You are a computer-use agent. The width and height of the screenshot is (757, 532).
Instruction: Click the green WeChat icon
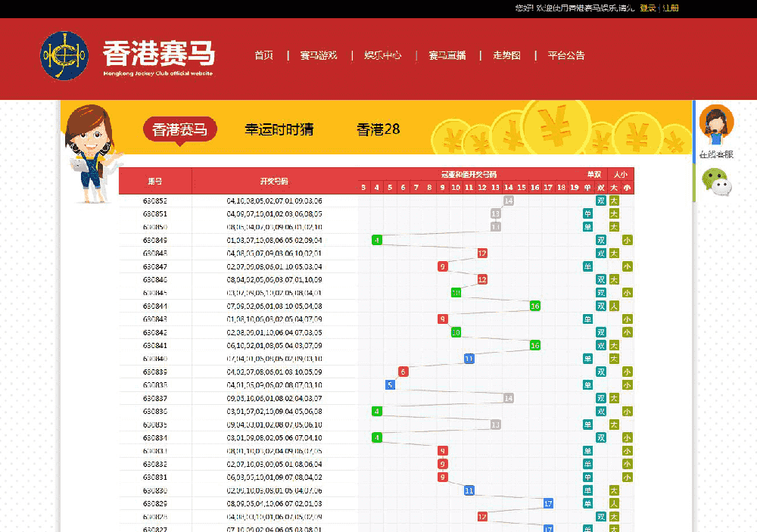tap(716, 182)
